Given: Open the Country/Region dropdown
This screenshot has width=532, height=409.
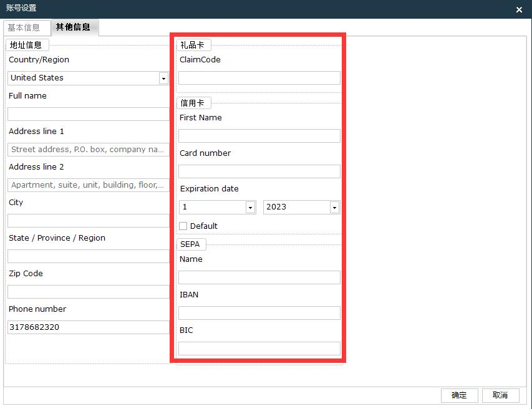Looking at the screenshot, I should point(163,77).
